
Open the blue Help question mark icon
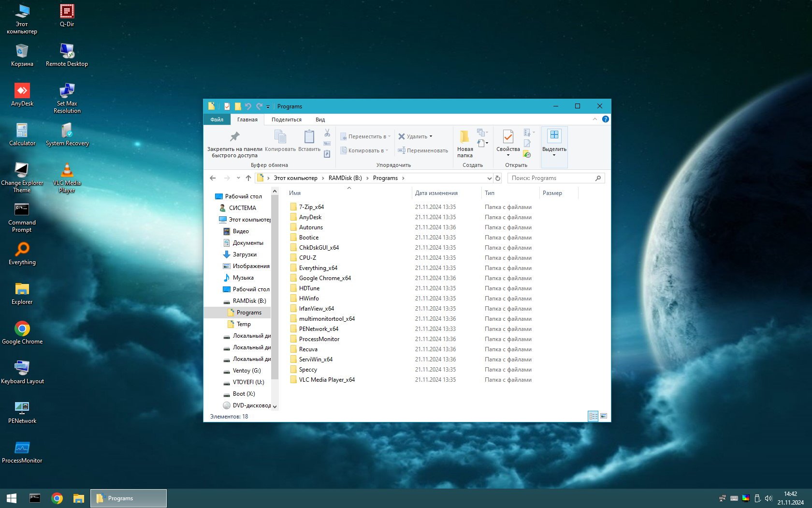point(605,120)
